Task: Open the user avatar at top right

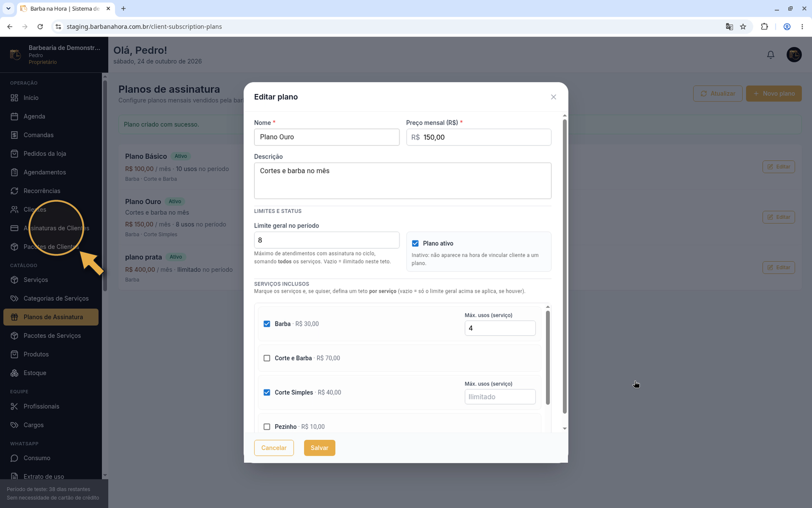Action: (x=794, y=54)
